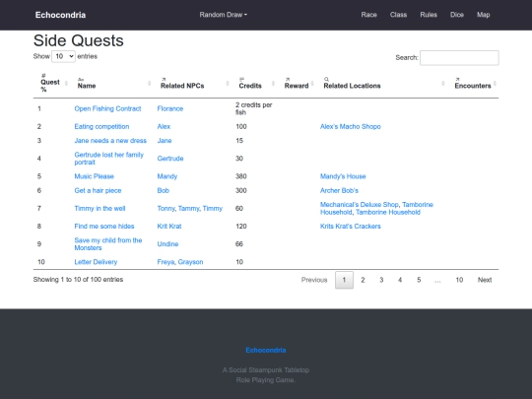
Task: Sort by Related NPCs column arrows
Action: (x=228, y=84)
